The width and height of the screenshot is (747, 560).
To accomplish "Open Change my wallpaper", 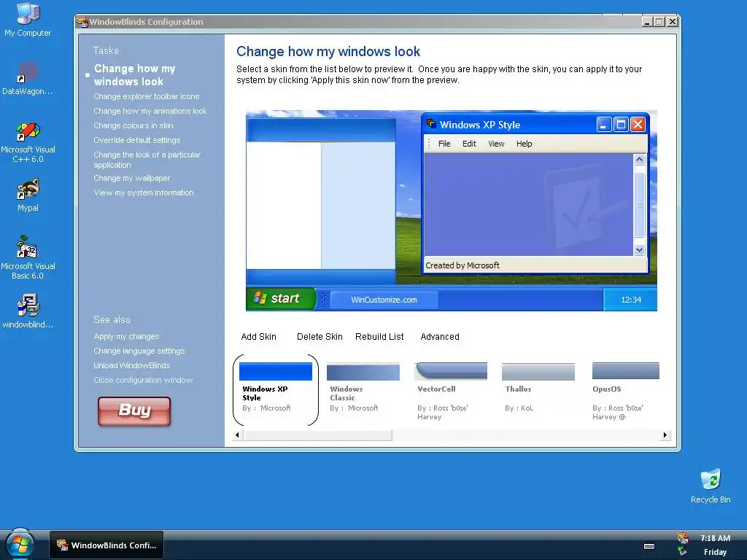I will pyautogui.click(x=131, y=178).
